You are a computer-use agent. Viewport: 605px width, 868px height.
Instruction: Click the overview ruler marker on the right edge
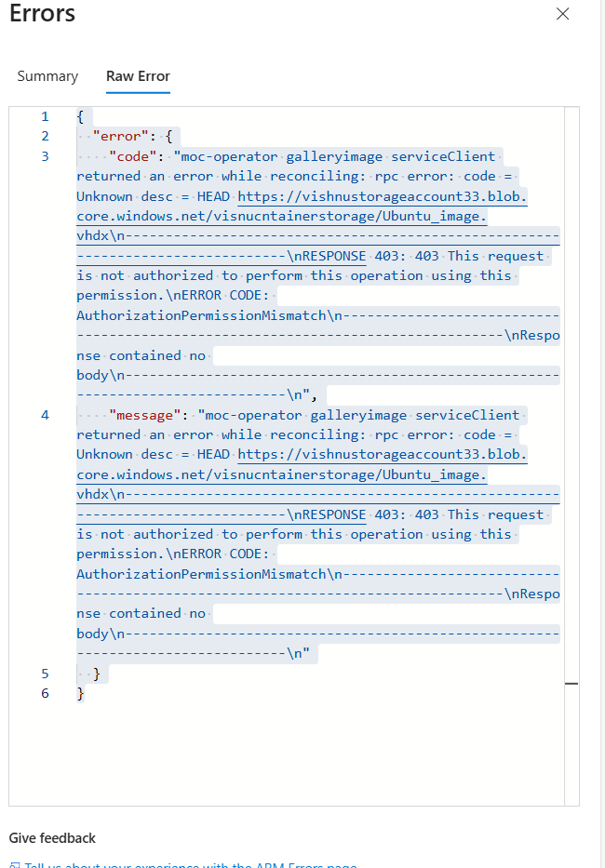click(x=571, y=684)
